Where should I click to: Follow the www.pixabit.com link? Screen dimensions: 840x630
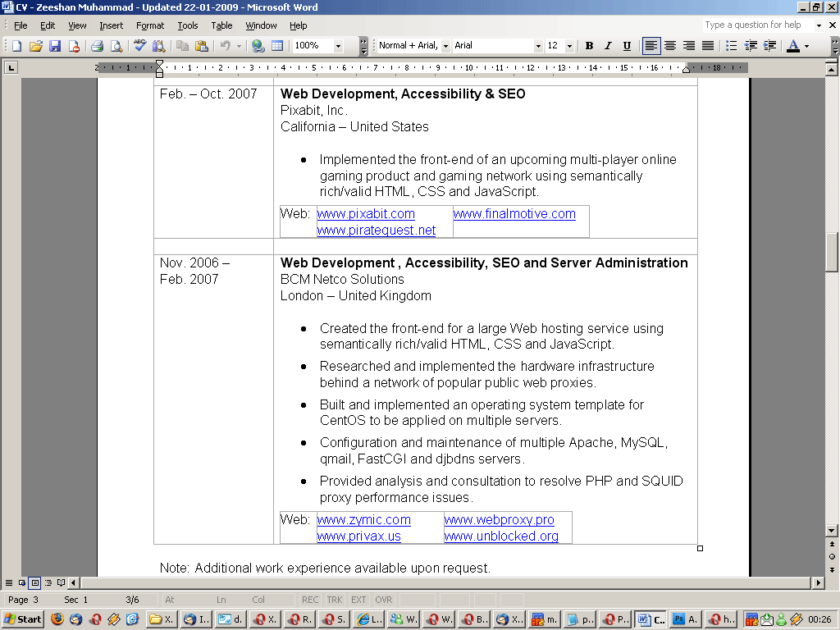pos(366,214)
